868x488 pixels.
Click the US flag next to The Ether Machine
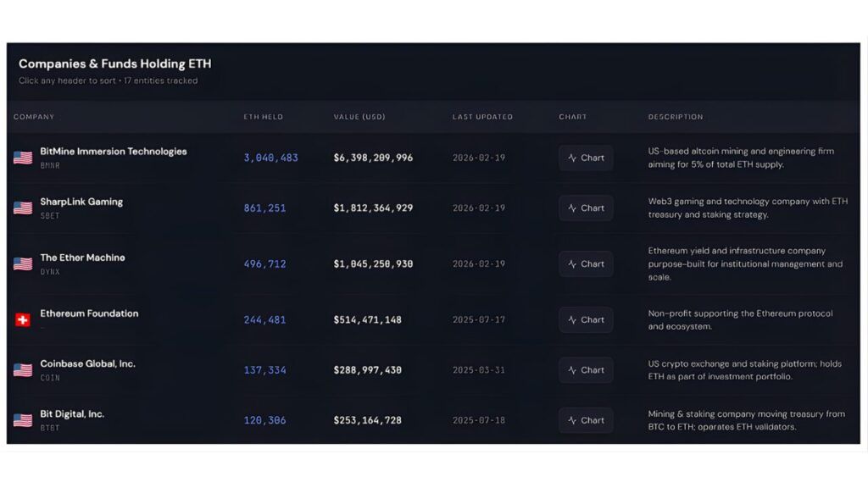click(x=23, y=262)
